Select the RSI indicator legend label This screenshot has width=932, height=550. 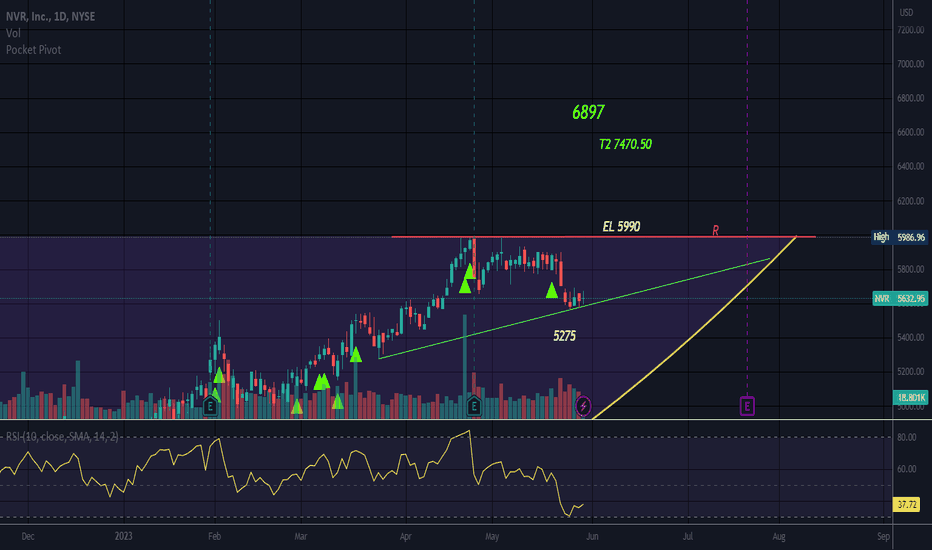(x=62, y=437)
